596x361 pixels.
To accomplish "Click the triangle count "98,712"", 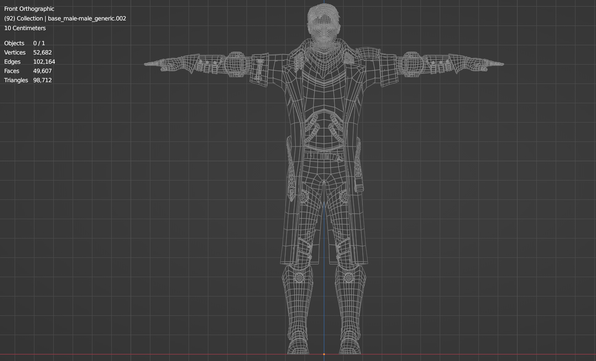I will click(x=42, y=80).
